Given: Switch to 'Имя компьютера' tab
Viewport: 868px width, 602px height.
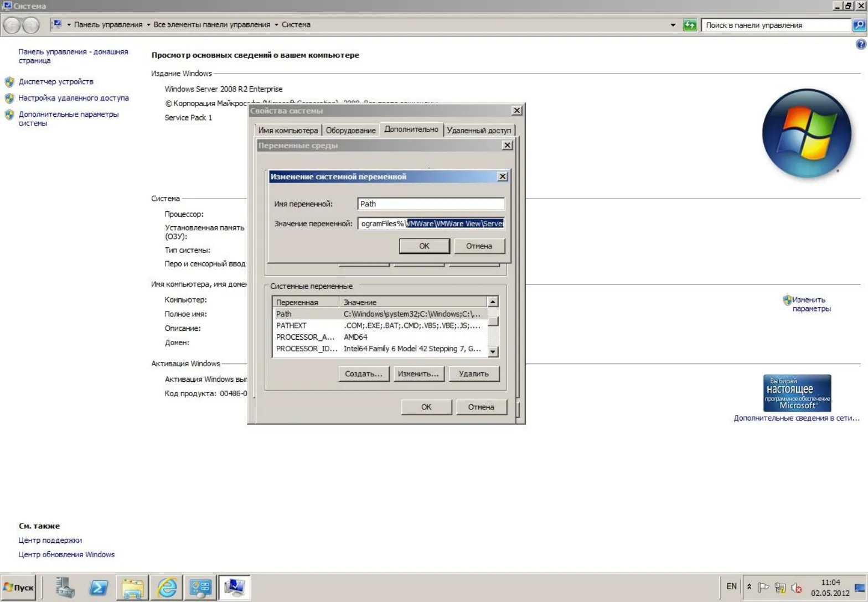Looking at the screenshot, I should tap(288, 131).
